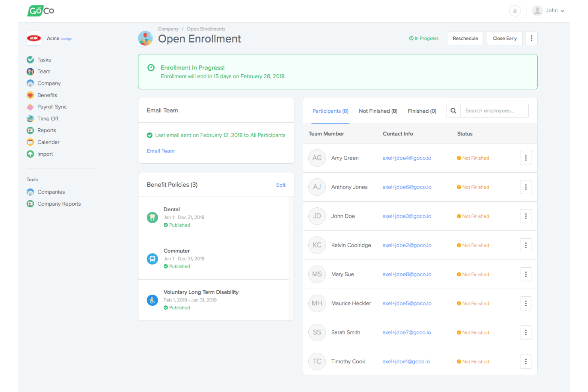
Task: Click the Email Team link
Action: click(161, 151)
